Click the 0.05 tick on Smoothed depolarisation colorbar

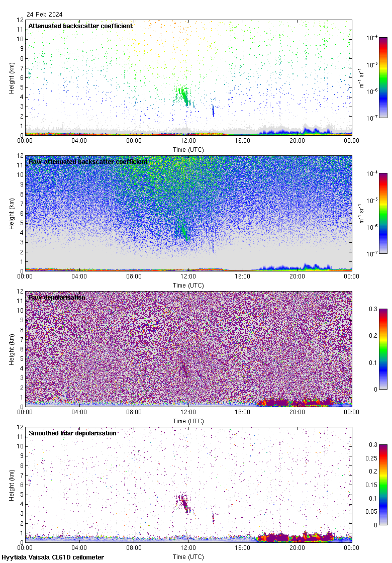371,512
